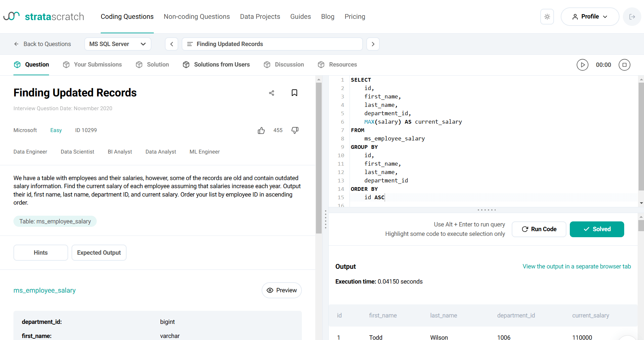Viewport: 644px width, 340px height.
Task: Click the logout icon in the header
Action: 632,17
